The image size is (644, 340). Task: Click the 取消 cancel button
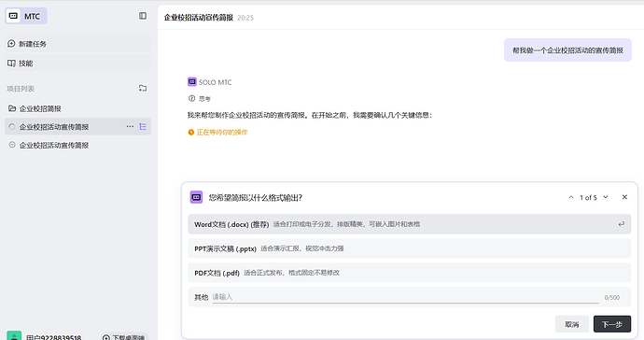click(572, 324)
